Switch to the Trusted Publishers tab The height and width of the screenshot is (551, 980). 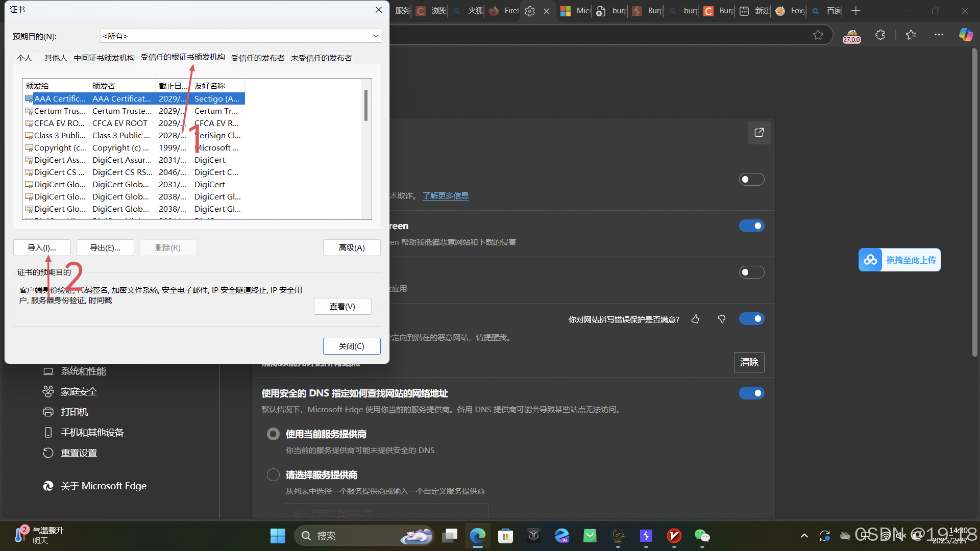click(x=257, y=58)
